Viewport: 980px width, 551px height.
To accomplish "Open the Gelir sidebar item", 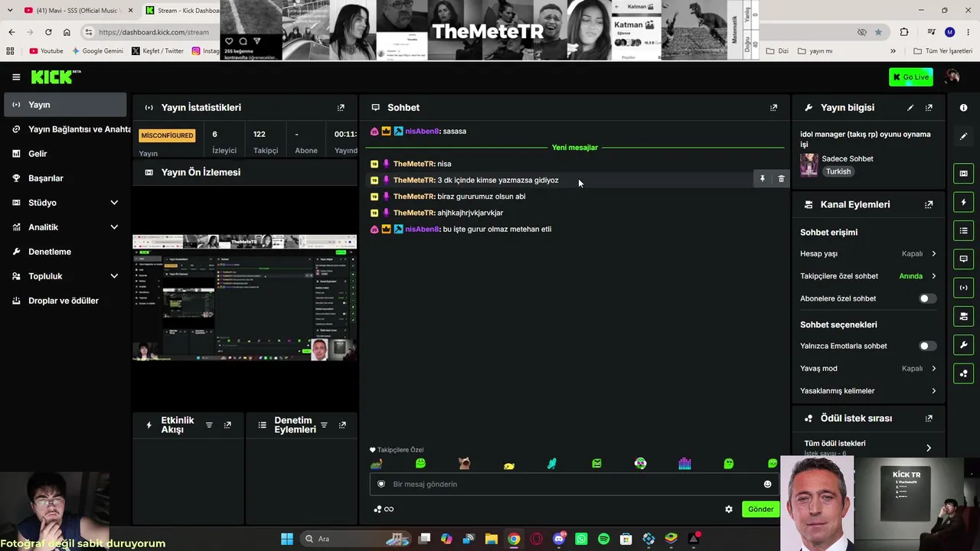I will click(x=64, y=154).
